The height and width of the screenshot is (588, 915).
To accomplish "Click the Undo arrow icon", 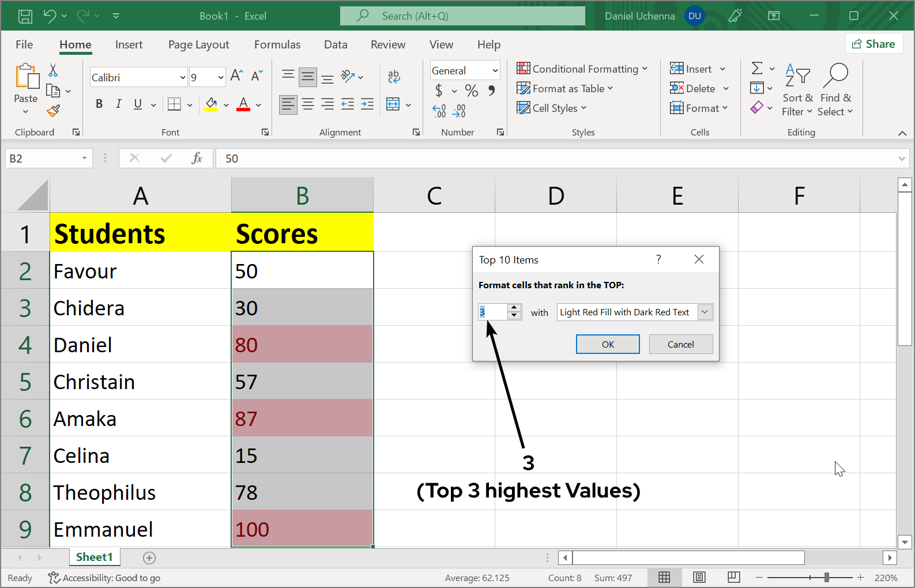I will point(50,16).
